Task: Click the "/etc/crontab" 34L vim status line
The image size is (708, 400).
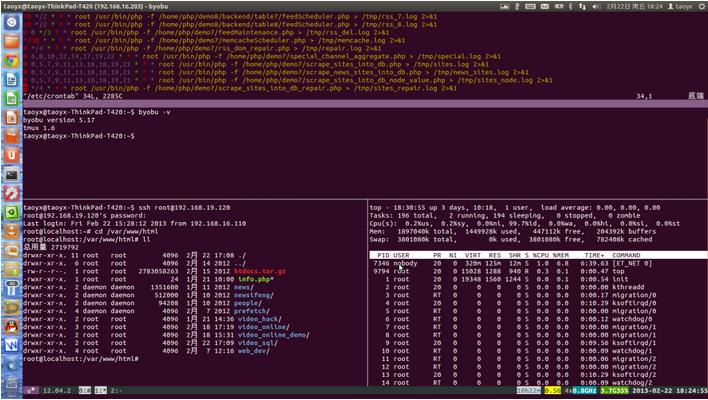Action: pos(73,96)
